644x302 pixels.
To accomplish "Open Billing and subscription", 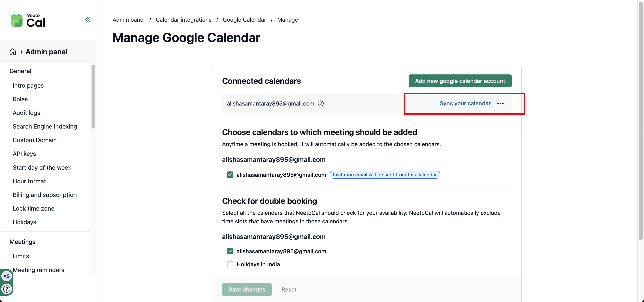I will tap(45, 195).
